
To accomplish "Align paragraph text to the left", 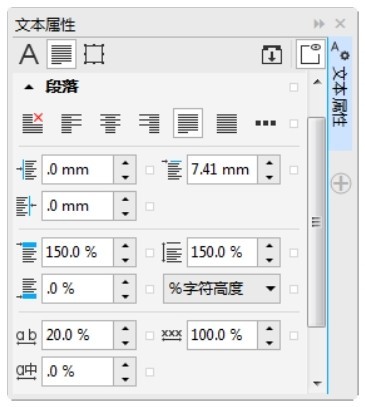I will 71,123.
